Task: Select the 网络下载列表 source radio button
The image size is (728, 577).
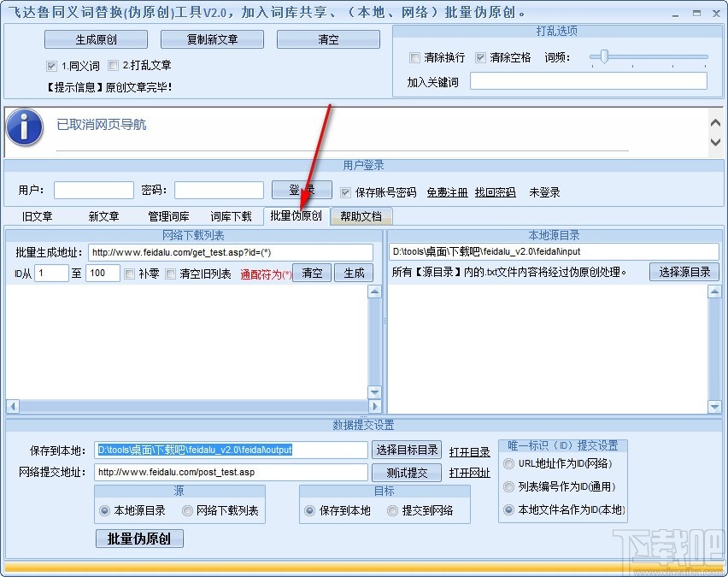Action: point(188,510)
